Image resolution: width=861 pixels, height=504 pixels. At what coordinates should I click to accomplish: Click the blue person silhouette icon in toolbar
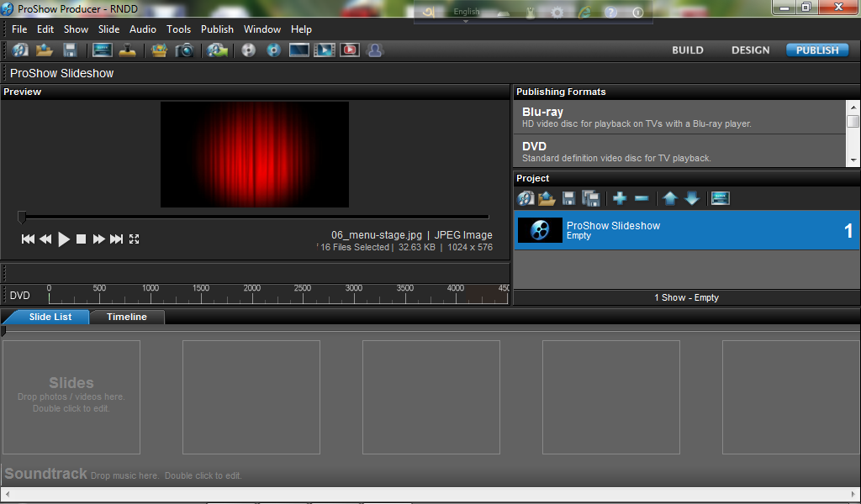(x=375, y=50)
